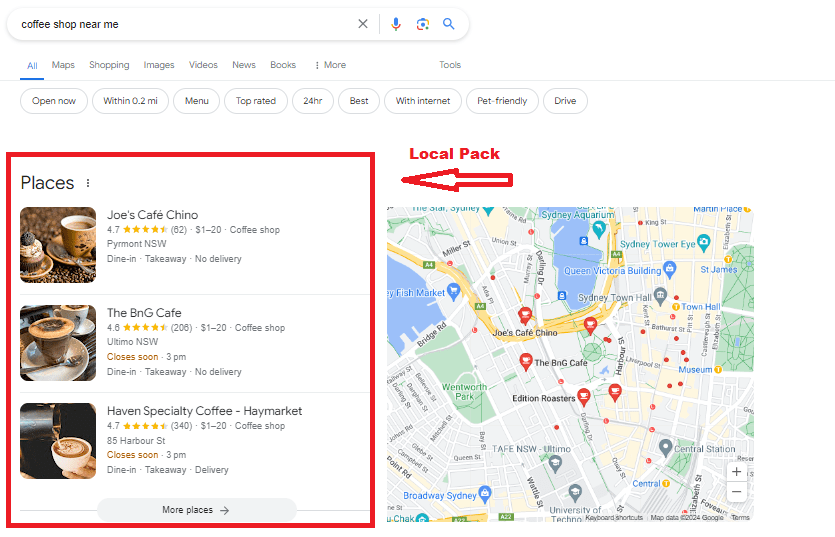The height and width of the screenshot is (537, 835).
Task: Apply the With internet filter chip
Action: (423, 101)
